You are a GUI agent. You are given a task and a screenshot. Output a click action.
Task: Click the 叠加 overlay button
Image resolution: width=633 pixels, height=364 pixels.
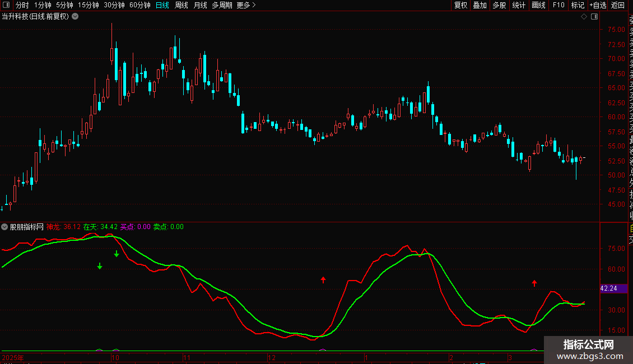(x=480, y=5)
